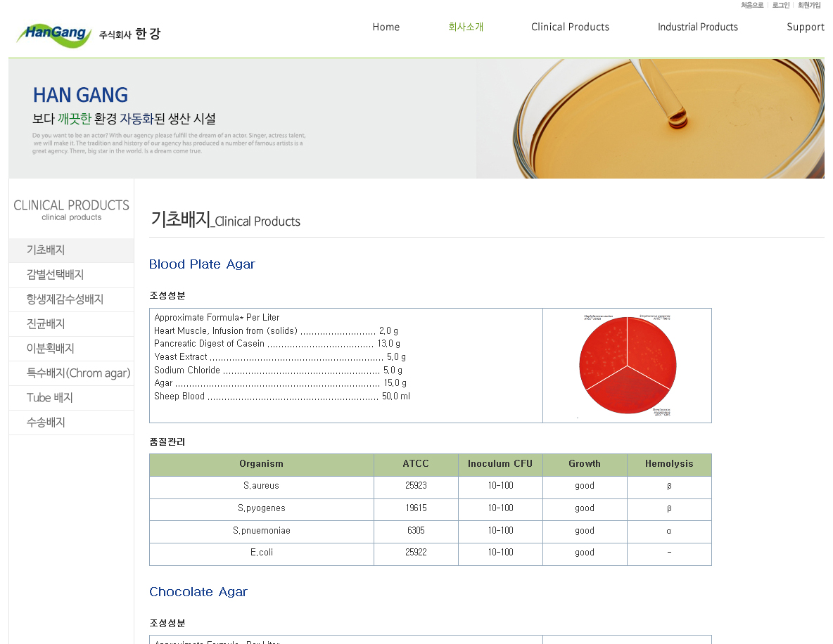This screenshot has height=644, width=833.
Task: Click the E.coli table cell
Action: (x=262, y=553)
